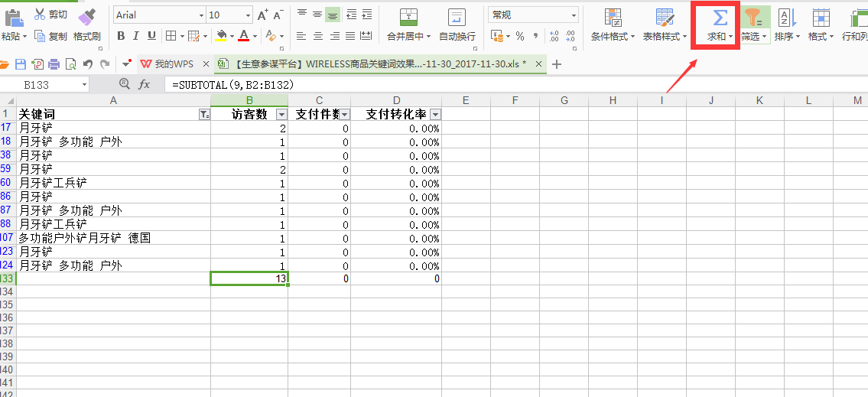Open the number format 常规 dropdown
The image size is (868, 397).
click(x=574, y=15)
